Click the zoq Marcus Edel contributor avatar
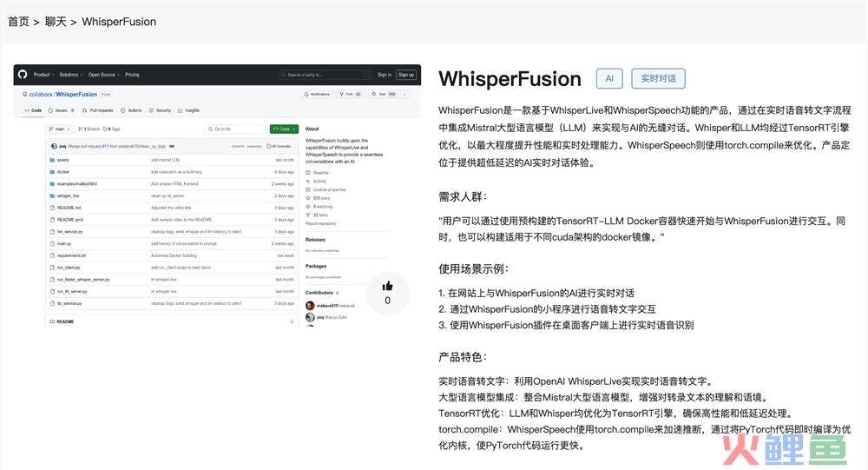 (310, 318)
